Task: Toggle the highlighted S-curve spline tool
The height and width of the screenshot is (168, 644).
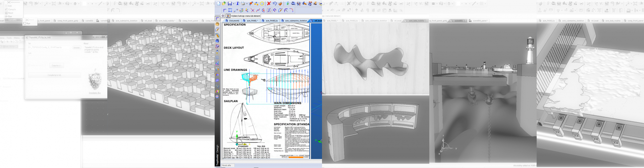Action: tap(269, 10)
